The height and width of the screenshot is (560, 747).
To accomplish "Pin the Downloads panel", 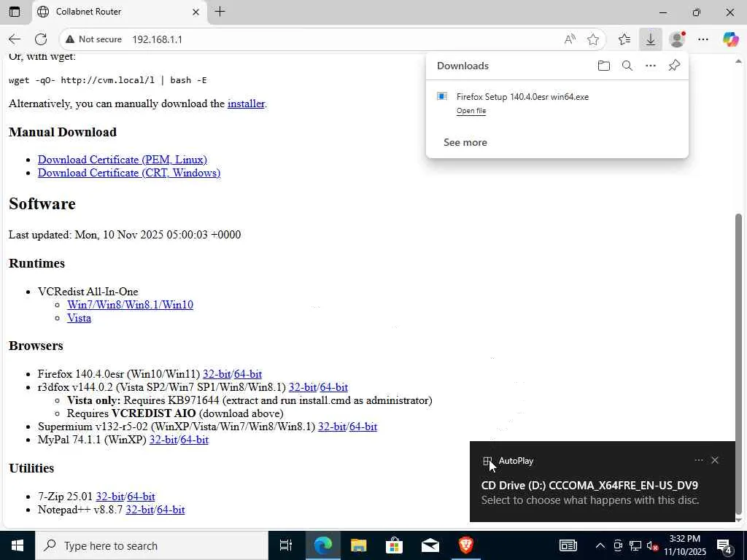I will click(674, 66).
